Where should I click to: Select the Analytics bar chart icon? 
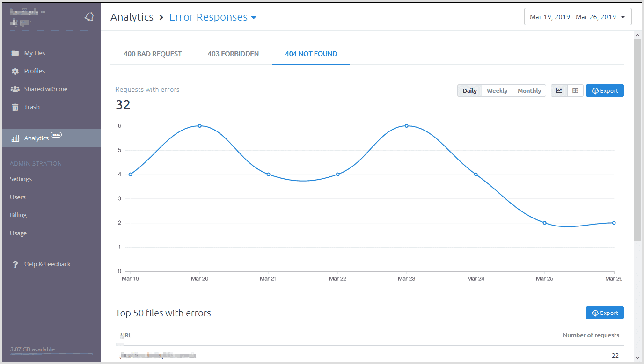(15, 138)
